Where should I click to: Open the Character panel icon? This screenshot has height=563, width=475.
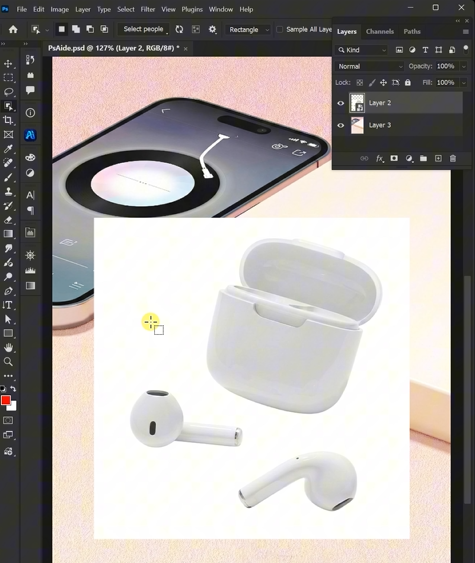click(30, 195)
